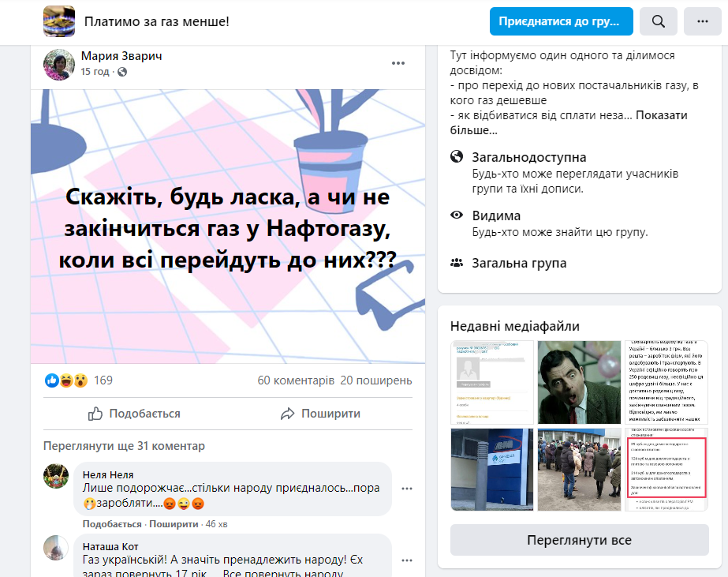Like the post with Подобається
This screenshot has height=577, width=728.
point(134,414)
